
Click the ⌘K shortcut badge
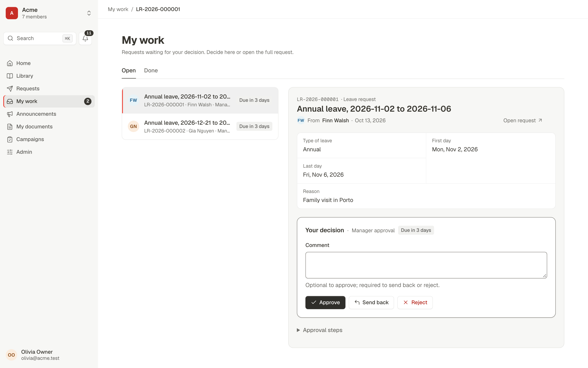(67, 38)
